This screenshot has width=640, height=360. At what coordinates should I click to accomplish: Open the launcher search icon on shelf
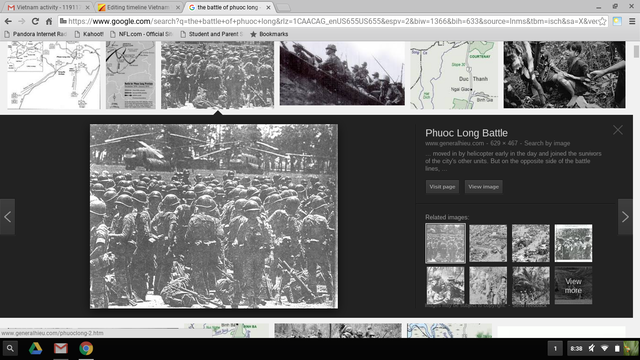[10, 349]
